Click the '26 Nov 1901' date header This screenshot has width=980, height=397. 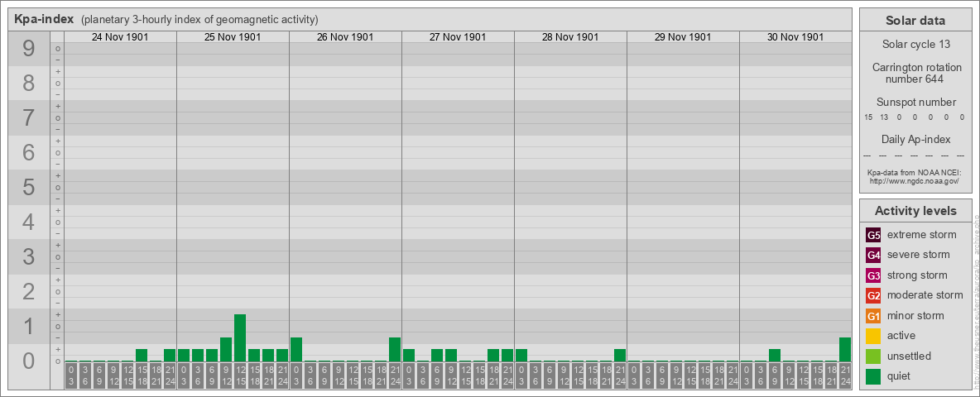[x=345, y=37]
